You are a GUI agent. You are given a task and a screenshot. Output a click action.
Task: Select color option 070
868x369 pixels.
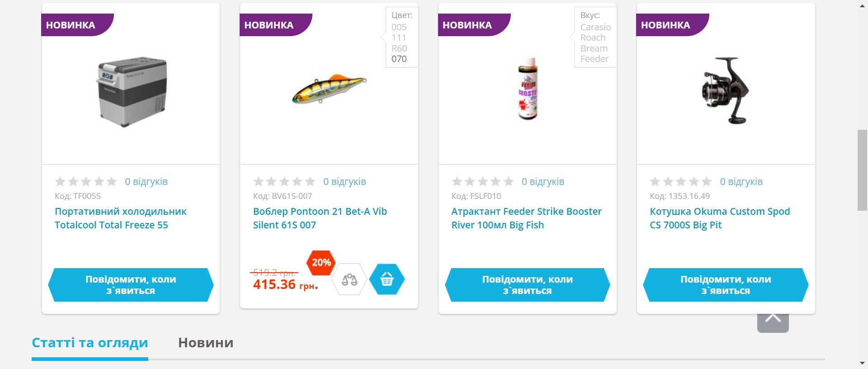pos(399,59)
